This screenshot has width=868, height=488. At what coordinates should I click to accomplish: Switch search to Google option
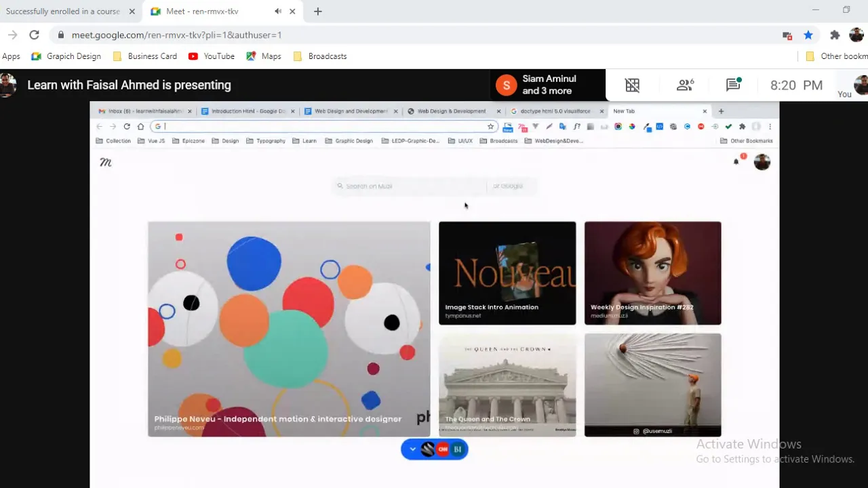(x=507, y=186)
